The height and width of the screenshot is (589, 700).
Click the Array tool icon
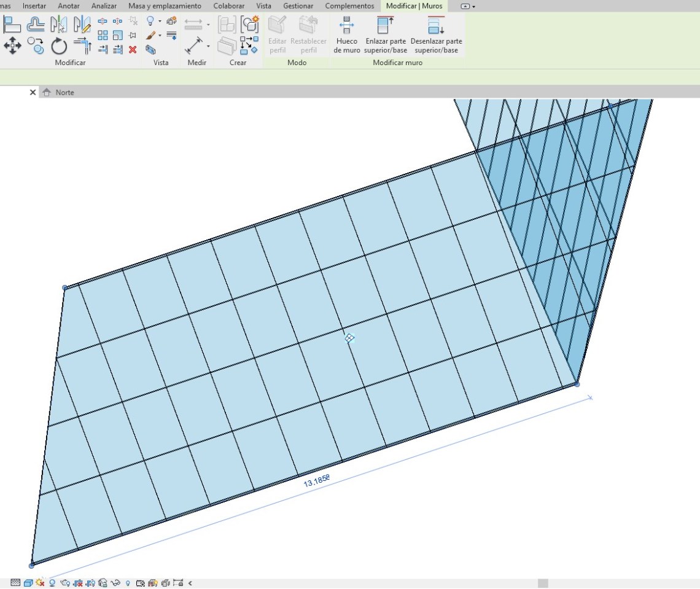(103, 36)
